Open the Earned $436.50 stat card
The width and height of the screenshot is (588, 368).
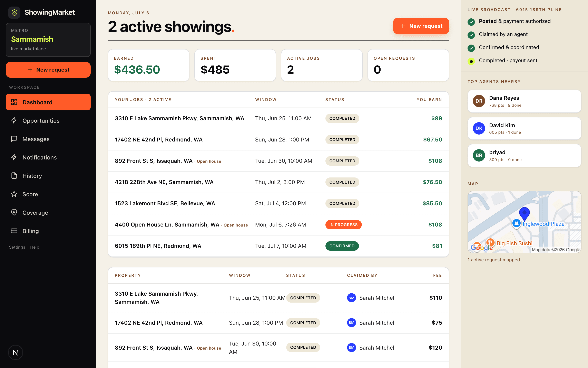click(148, 65)
